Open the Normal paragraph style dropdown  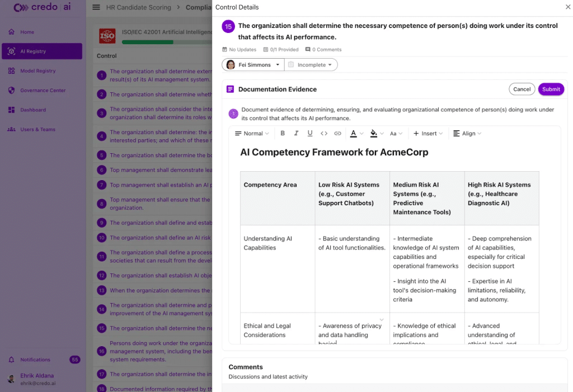252,133
